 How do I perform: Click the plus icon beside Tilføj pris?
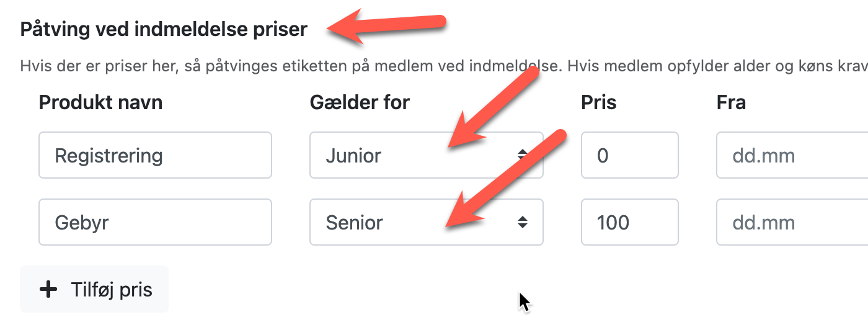[48, 290]
